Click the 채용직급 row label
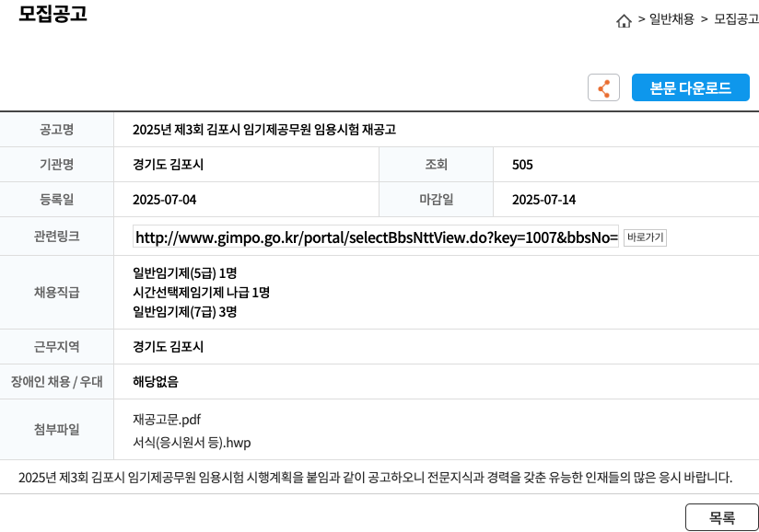This screenshot has width=759, height=532. coord(56,292)
